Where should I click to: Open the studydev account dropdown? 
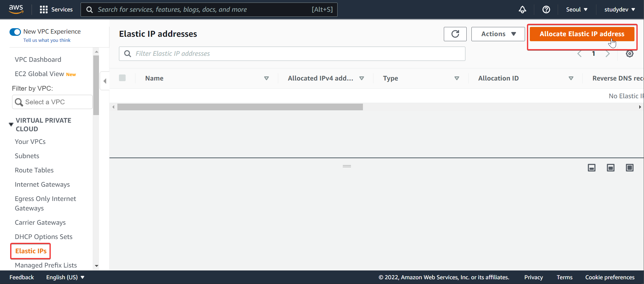pos(620,10)
